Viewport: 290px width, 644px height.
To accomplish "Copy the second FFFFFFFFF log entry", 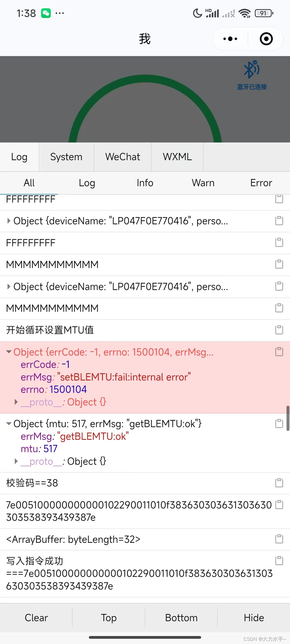I will pos(279,243).
